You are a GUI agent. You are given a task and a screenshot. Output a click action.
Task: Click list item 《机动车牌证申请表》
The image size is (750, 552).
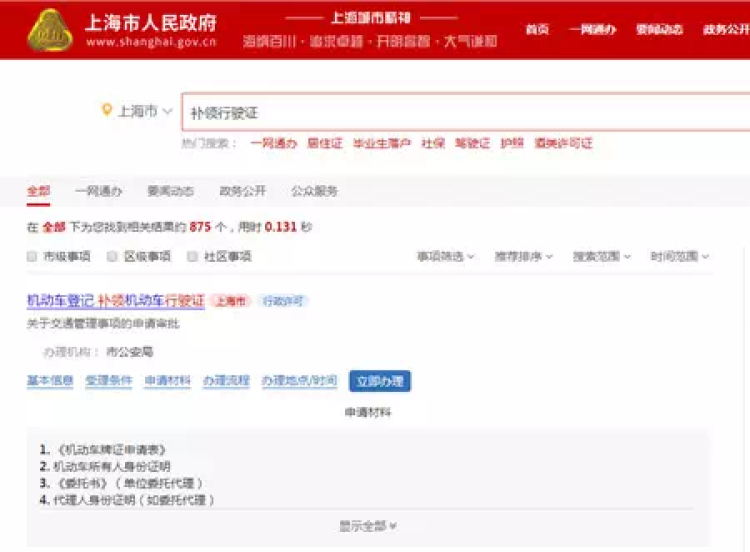coord(110,450)
